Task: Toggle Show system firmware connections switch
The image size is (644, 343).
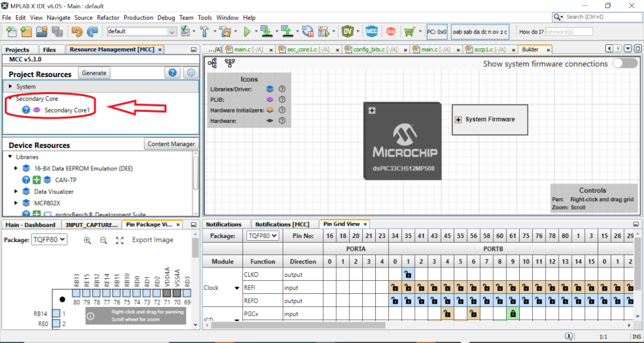Action: pos(625,63)
